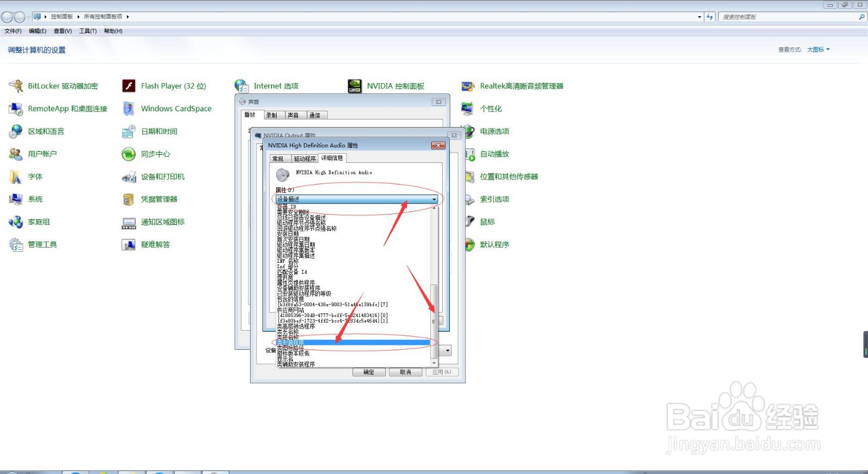
Task: Click the 电源选项 link
Action: [x=494, y=131]
